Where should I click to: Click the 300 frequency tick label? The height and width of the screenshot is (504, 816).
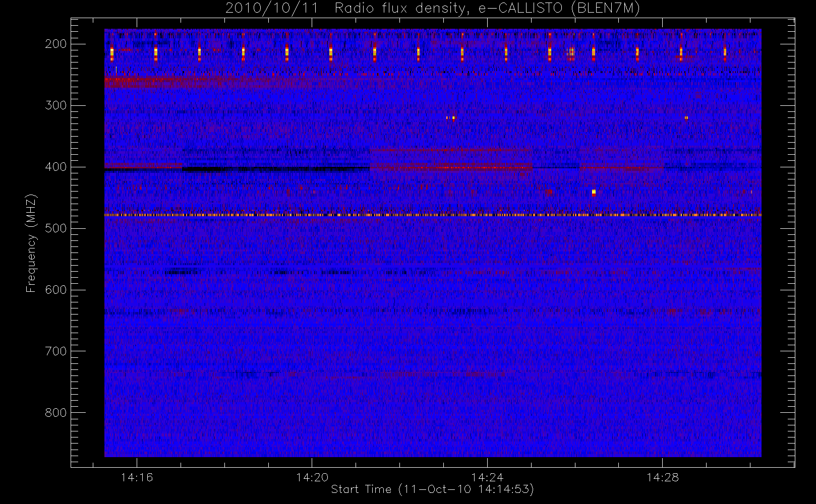(56, 105)
